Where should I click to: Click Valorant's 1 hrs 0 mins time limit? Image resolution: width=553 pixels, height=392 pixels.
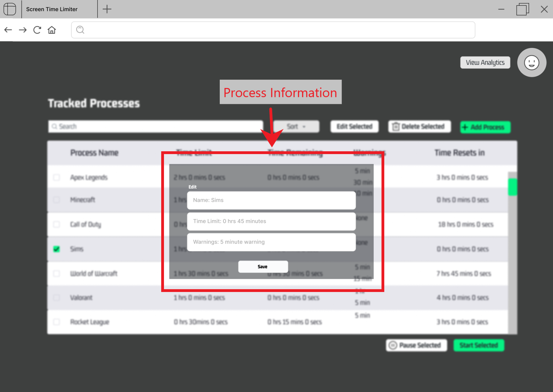click(199, 298)
